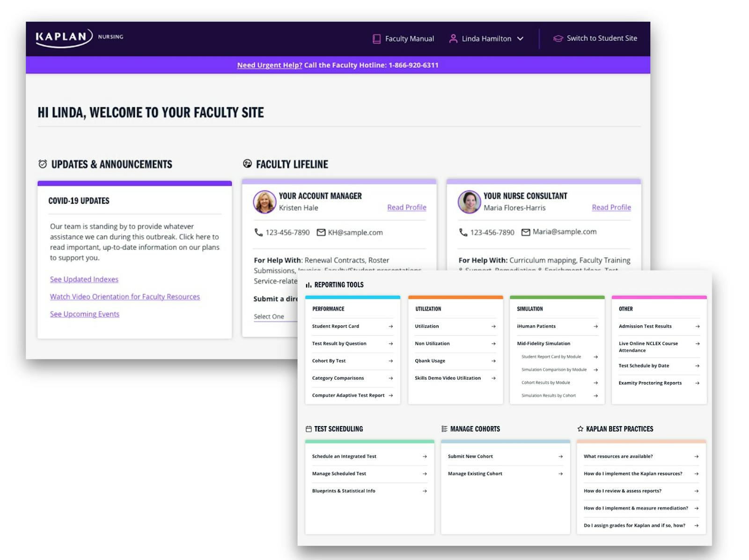Click arrow beside Category Comparisons
The width and height of the screenshot is (749, 560).
390,378
